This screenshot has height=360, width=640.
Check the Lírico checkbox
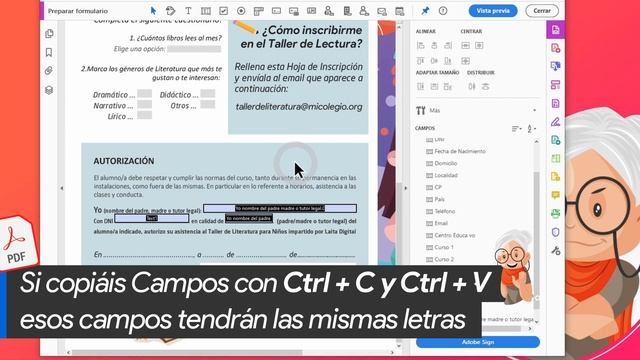[x=144, y=115]
